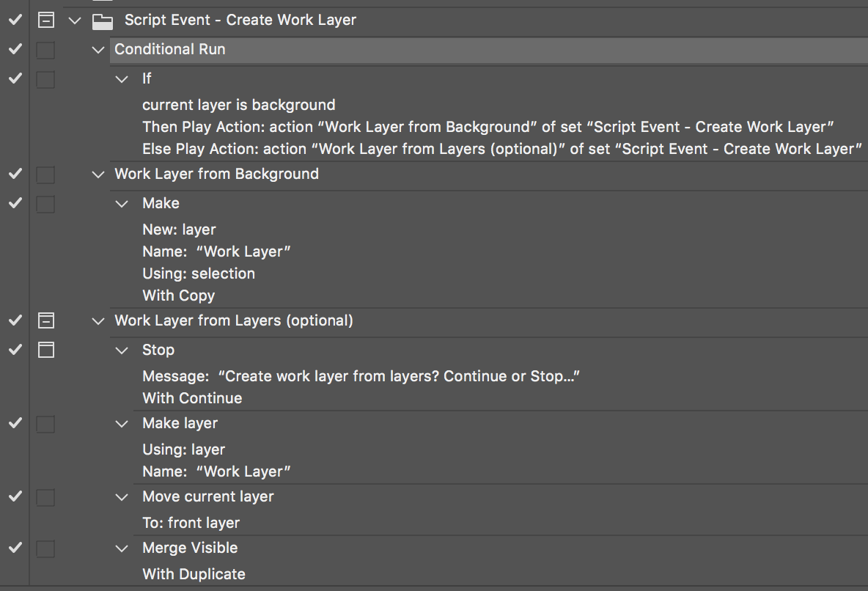Image resolution: width=868 pixels, height=591 pixels.
Task: Toggle dialog icon for the Stop step
Action: (45, 350)
